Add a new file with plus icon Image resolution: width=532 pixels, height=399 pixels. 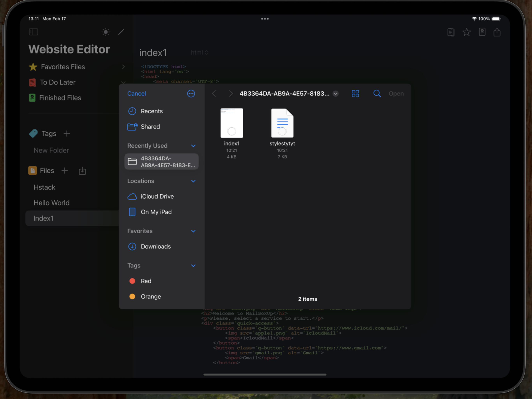pyautogui.click(x=64, y=171)
